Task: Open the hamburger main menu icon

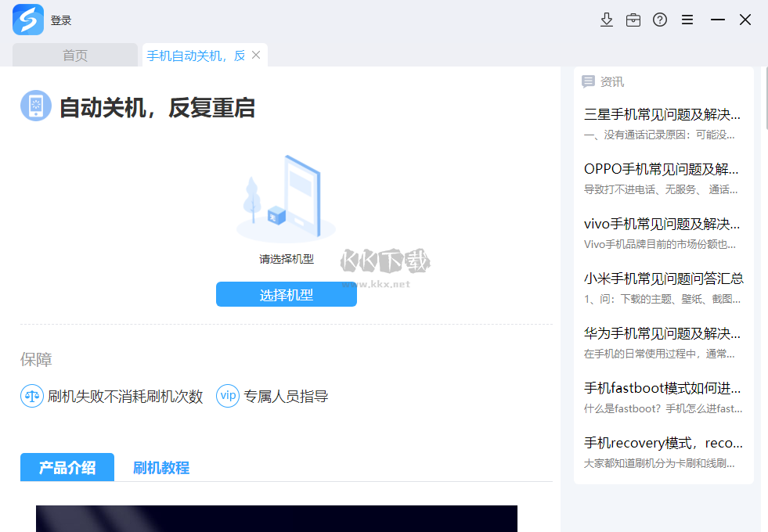Action: (687, 20)
